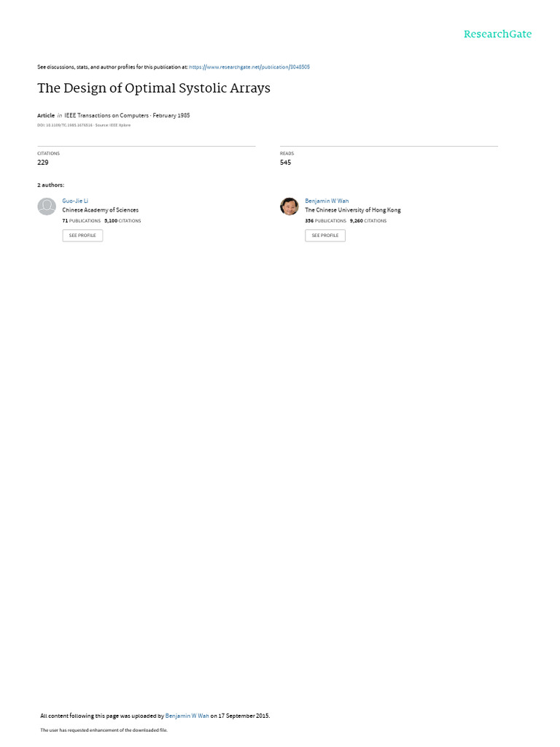The image size is (560, 747).
Task: Open SEE PROFILE button under Guo-Jie Li
Action: 82,236
